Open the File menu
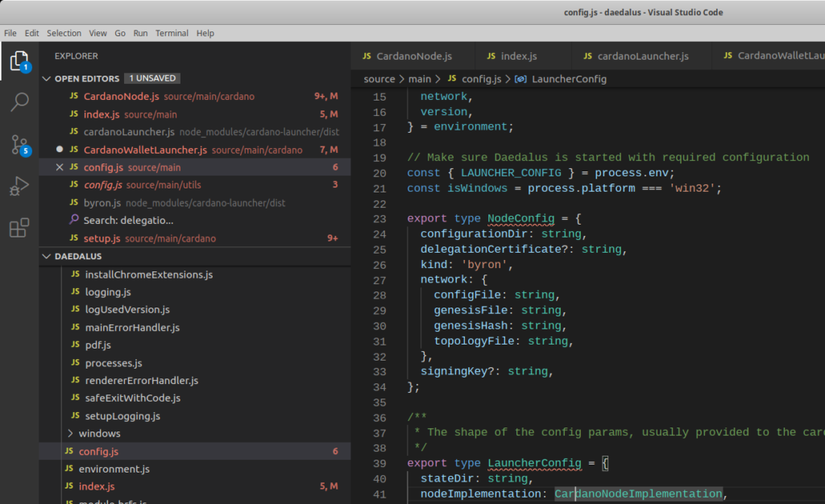825x504 pixels. point(10,32)
